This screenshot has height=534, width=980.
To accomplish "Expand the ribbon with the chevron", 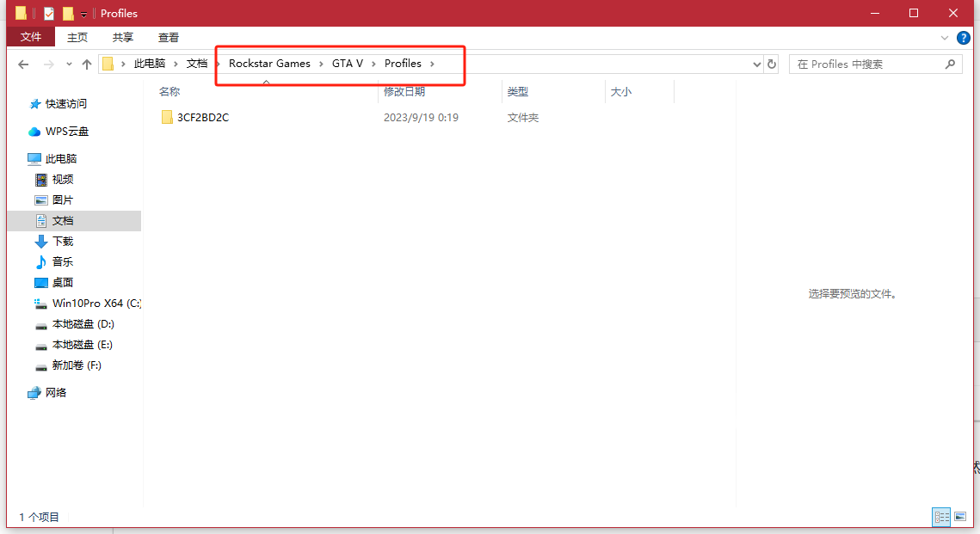I will pyautogui.click(x=945, y=38).
